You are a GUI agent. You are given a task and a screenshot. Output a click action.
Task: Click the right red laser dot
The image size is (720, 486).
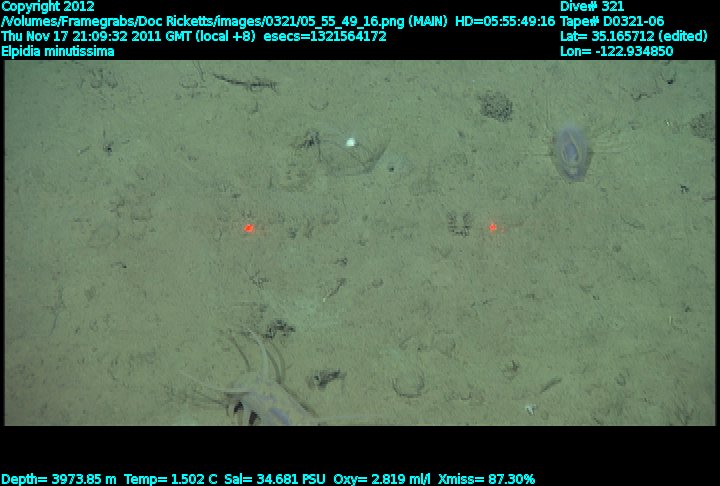[493, 227]
